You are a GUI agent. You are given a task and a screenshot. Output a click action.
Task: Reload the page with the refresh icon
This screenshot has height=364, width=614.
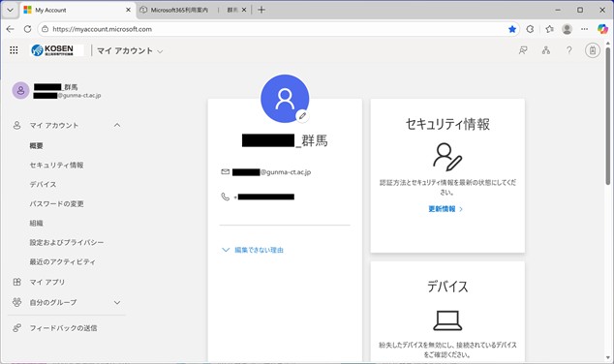pos(27,29)
